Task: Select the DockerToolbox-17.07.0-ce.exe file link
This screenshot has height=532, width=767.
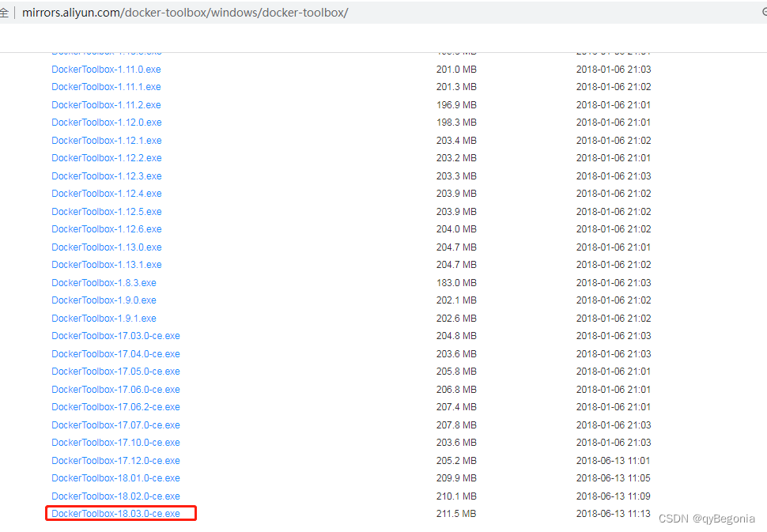Action: pyautogui.click(x=115, y=424)
